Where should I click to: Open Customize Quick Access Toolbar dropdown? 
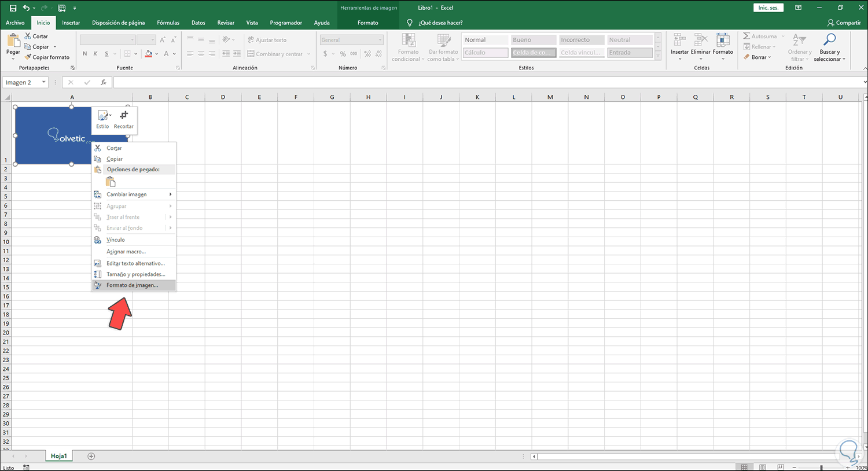coord(75,8)
